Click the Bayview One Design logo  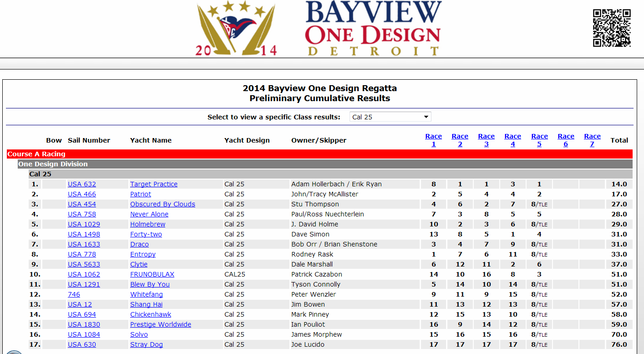coord(319,29)
